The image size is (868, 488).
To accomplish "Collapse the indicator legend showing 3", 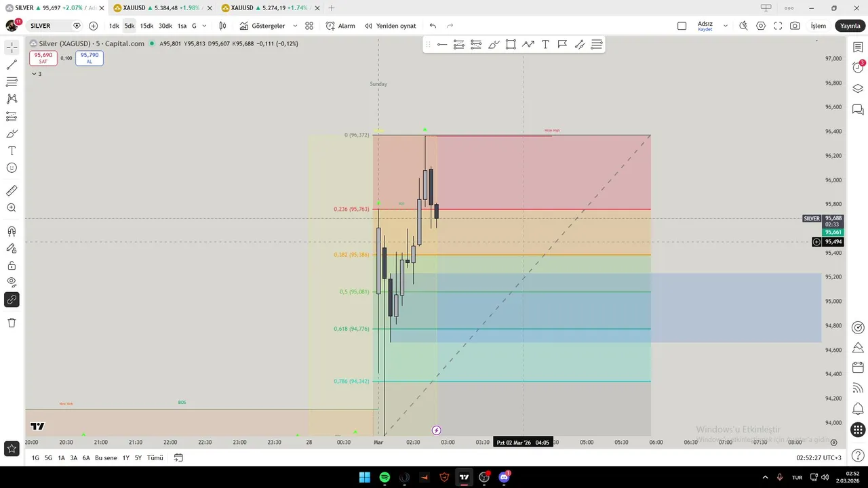I will pyautogui.click(x=37, y=74).
